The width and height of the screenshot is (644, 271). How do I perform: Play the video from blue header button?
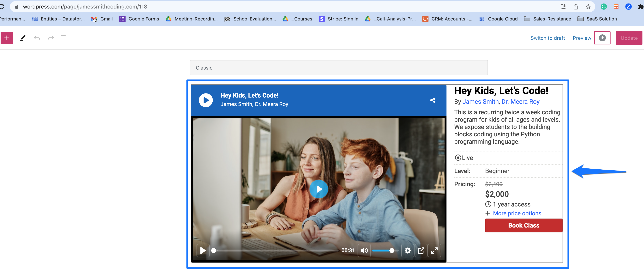(x=206, y=100)
